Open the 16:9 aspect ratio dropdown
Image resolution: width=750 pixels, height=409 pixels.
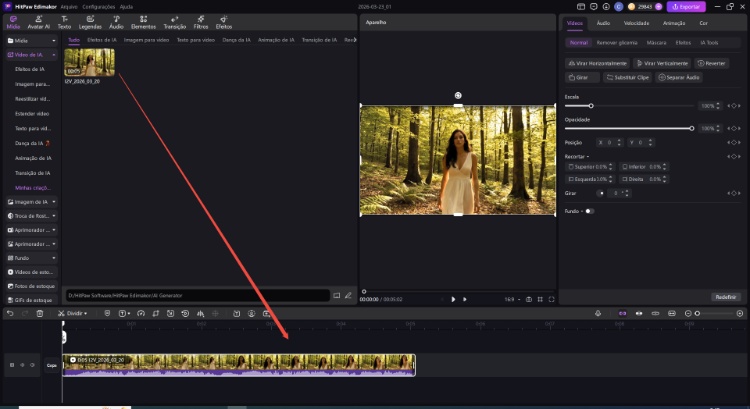(x=512, y=299)
